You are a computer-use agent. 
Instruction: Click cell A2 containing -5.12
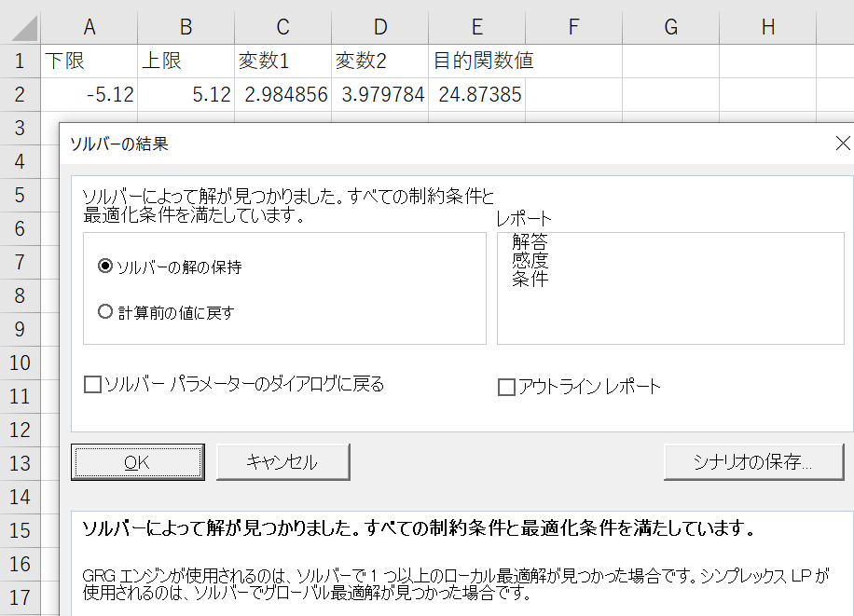click(89, 94)
